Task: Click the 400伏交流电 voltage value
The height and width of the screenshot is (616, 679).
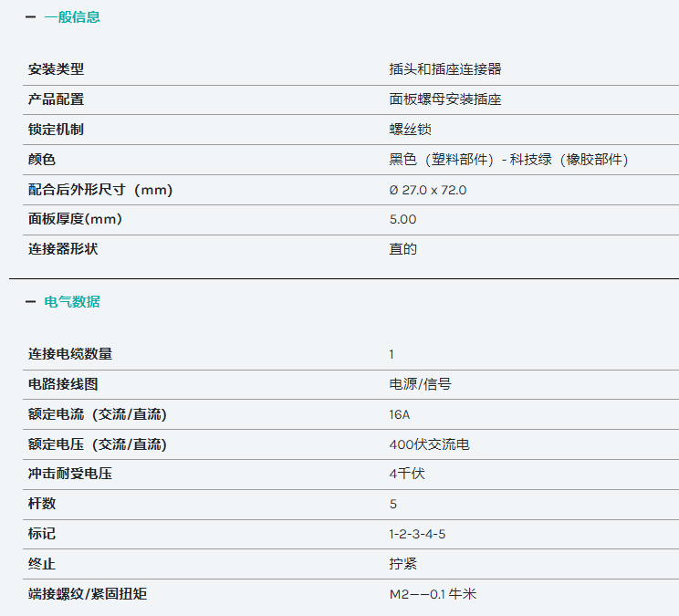Action: 429,444
